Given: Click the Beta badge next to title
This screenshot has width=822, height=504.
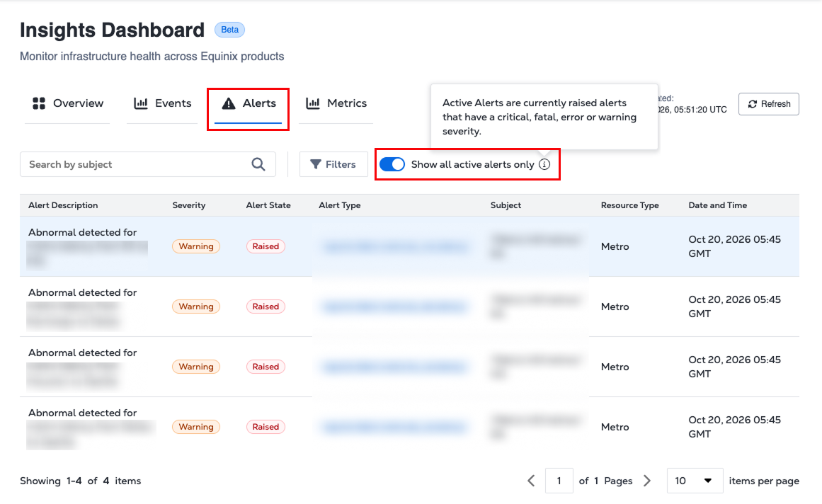Looking at the screenshot, I should coord(229,30).
